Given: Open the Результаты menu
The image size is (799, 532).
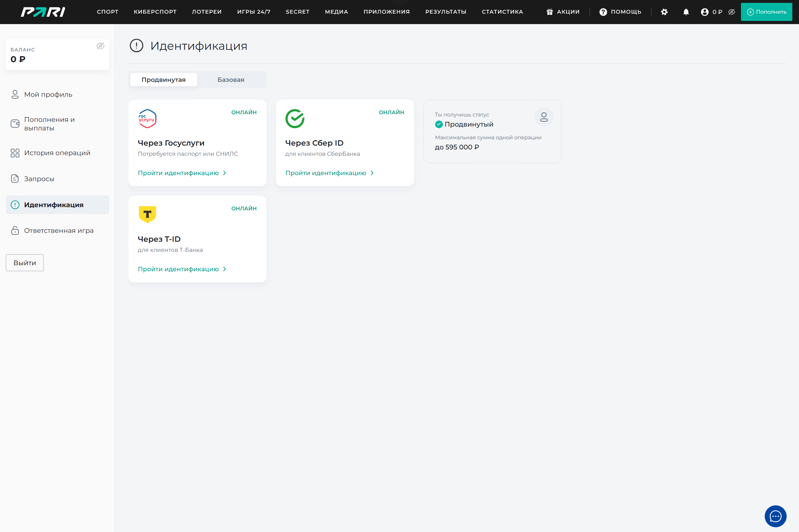Looking at the screenshot, I should (x=446, y=12).
